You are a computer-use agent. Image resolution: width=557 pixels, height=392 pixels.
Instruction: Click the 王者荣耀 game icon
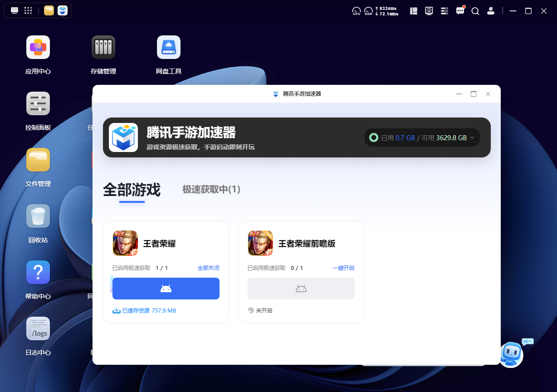pyautogui.click(x=125, y=243)
